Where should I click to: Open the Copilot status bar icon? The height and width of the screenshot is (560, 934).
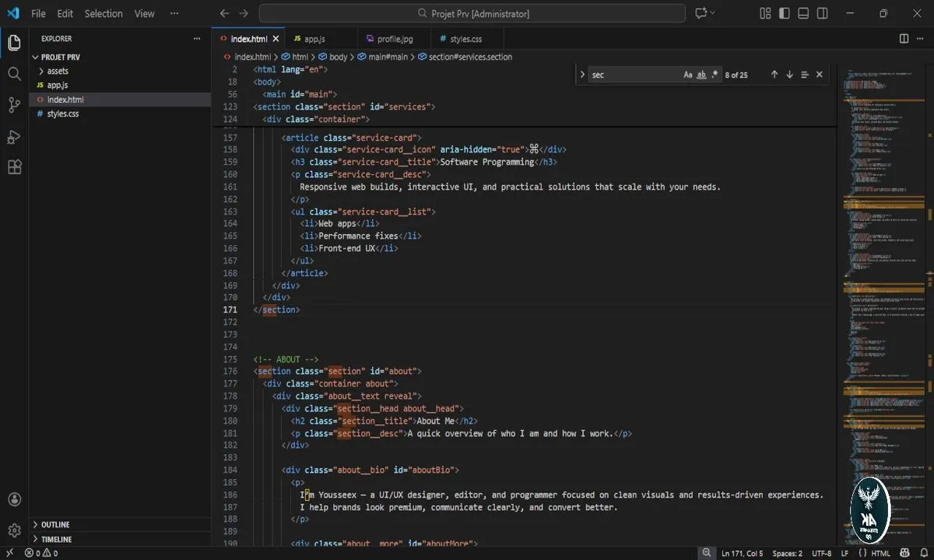point(904,553)
